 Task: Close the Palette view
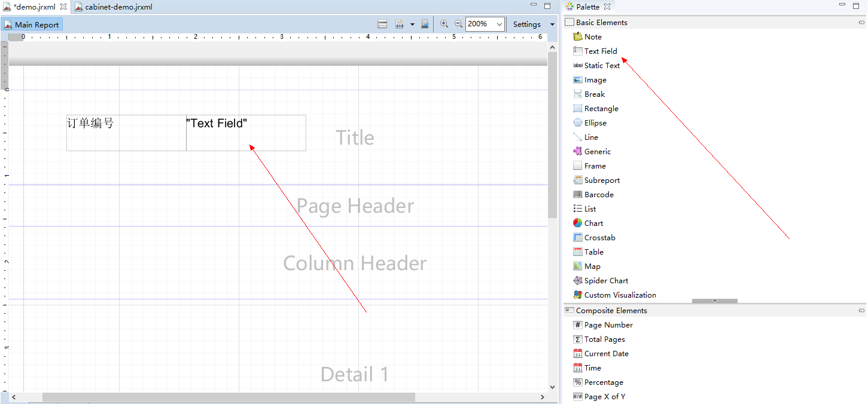coord(607,7)
